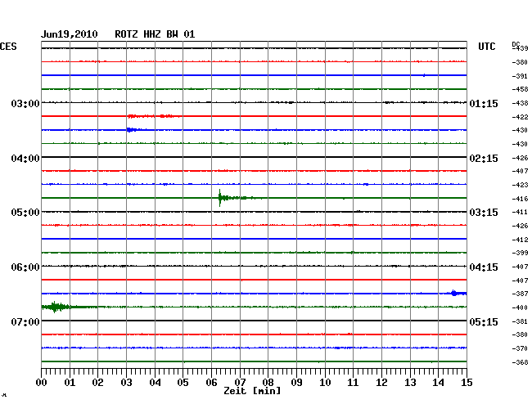Click the 10 minute axis label

coord(325,382)
